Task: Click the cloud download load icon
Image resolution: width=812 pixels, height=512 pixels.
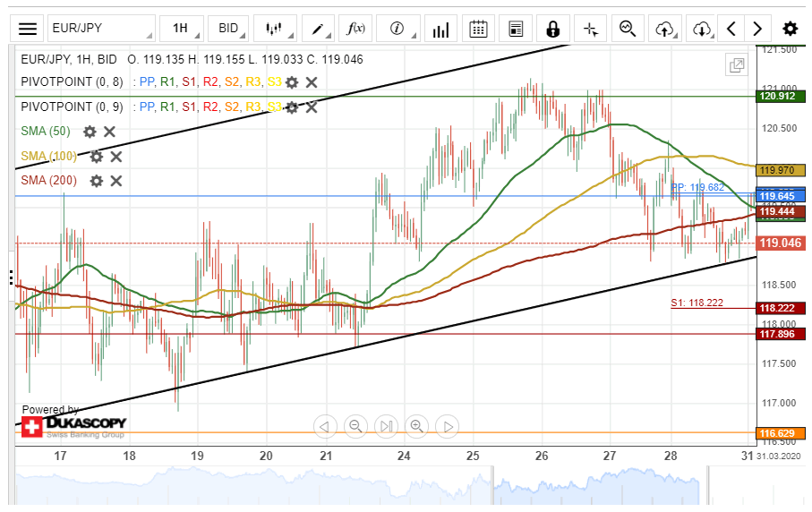Action: 702,29
